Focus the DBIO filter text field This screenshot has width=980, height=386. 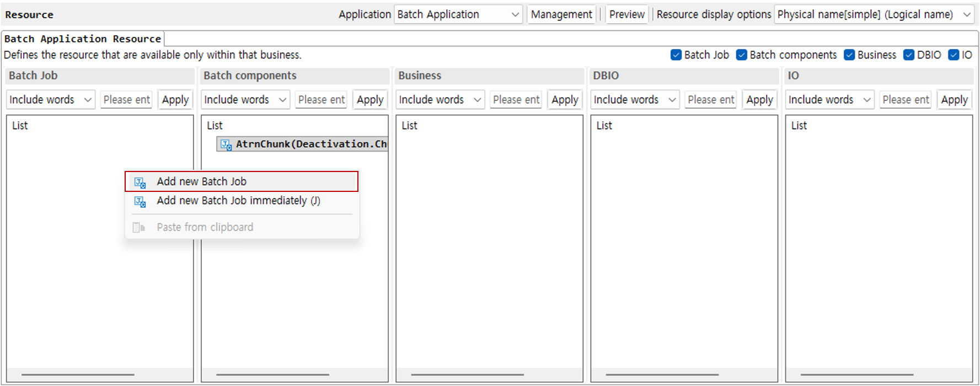(x=710, y=100)
